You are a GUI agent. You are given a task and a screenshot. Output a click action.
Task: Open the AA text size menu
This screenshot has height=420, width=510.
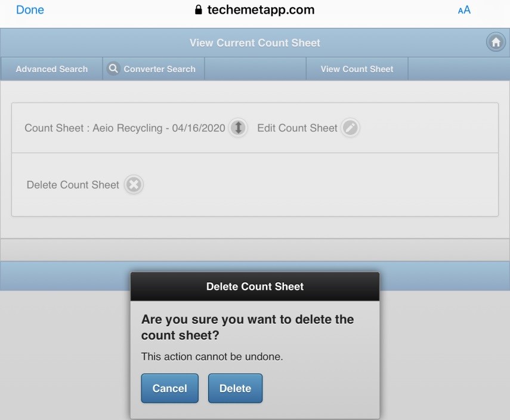click(x=463, y=10)
